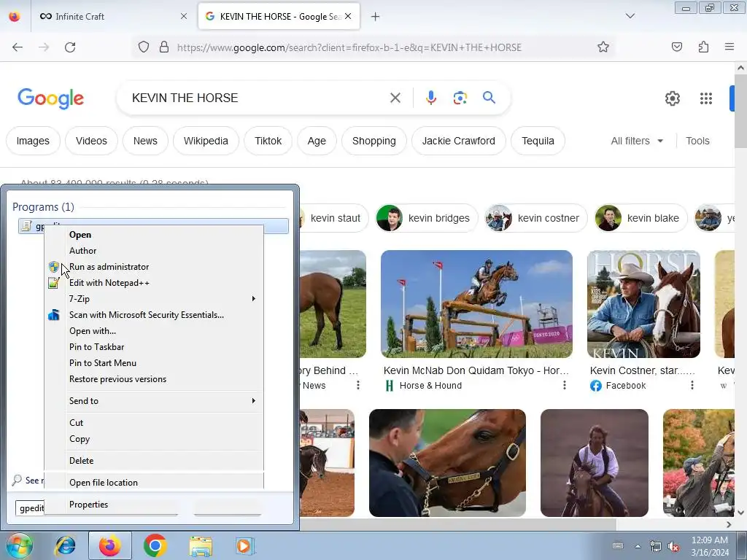Launch Google Chrome from taskbar
This screenshot has width=747, height=560.
[155, 545]
